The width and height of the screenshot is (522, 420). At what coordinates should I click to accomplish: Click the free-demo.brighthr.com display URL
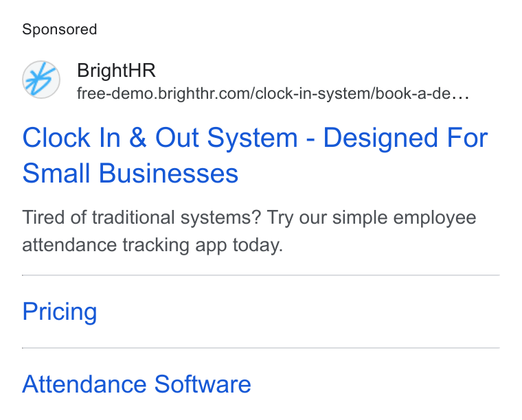point(273,93)
